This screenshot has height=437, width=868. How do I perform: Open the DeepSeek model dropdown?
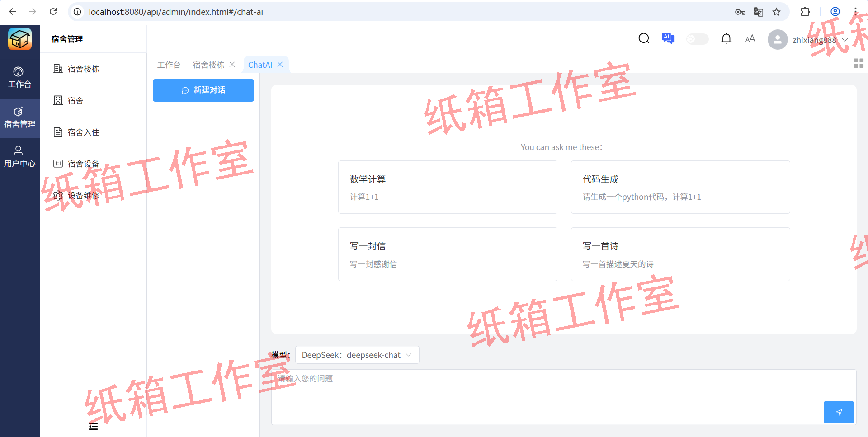[x=357, y=355]
